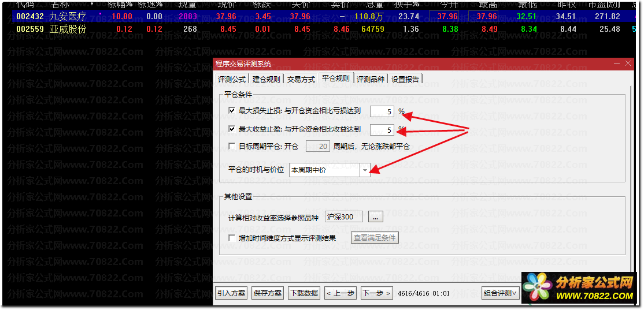Sort by 涨幅% column header
This screenshot has width=644, height=310.
pos(120,5)
